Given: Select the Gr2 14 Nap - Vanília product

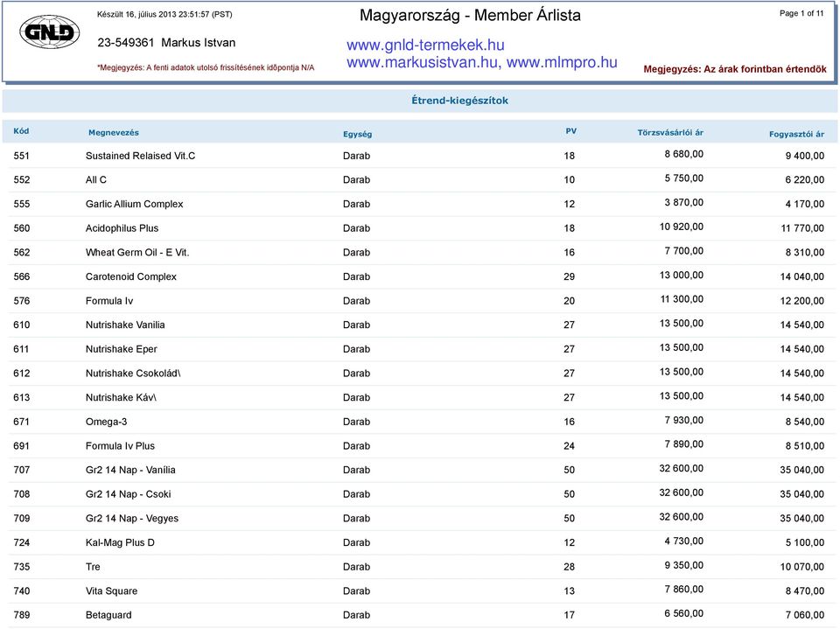Looking at the screenshot, I should [x=130, y=470].
